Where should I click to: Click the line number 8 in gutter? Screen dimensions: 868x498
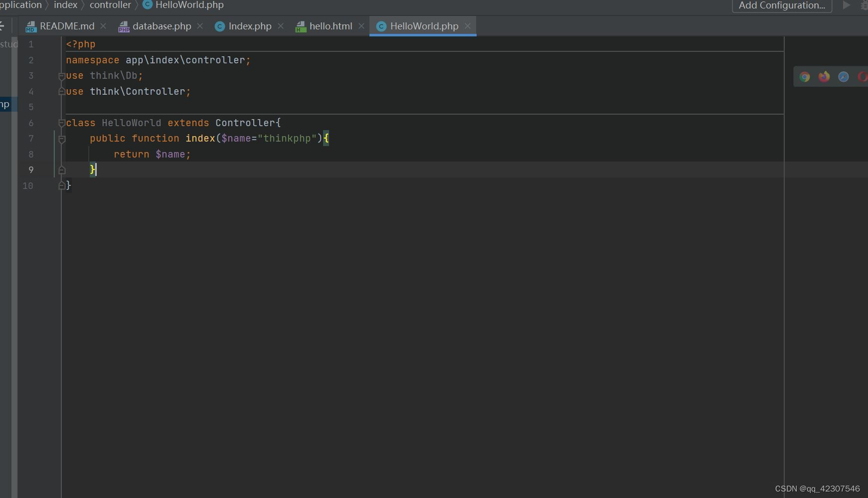point(31,155)
